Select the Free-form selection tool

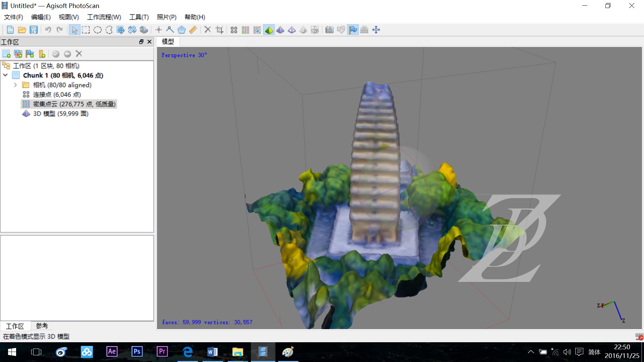coord(109,30)
